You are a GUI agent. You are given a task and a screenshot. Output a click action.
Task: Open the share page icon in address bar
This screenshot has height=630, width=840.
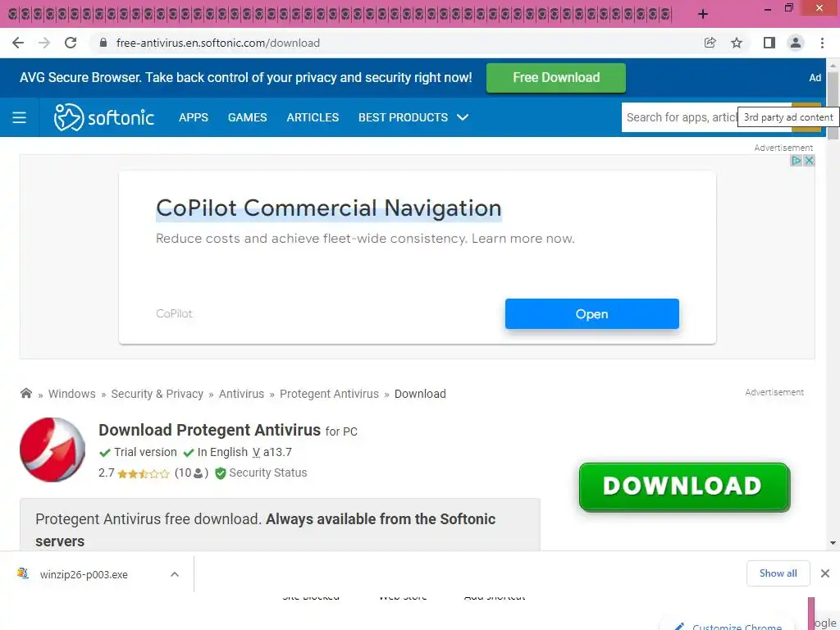(710, 43)
